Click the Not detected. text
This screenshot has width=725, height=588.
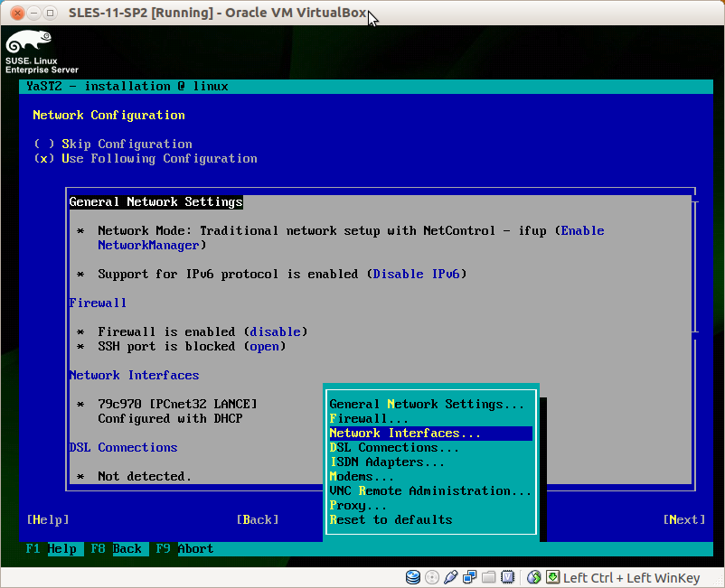click(145, 476)
